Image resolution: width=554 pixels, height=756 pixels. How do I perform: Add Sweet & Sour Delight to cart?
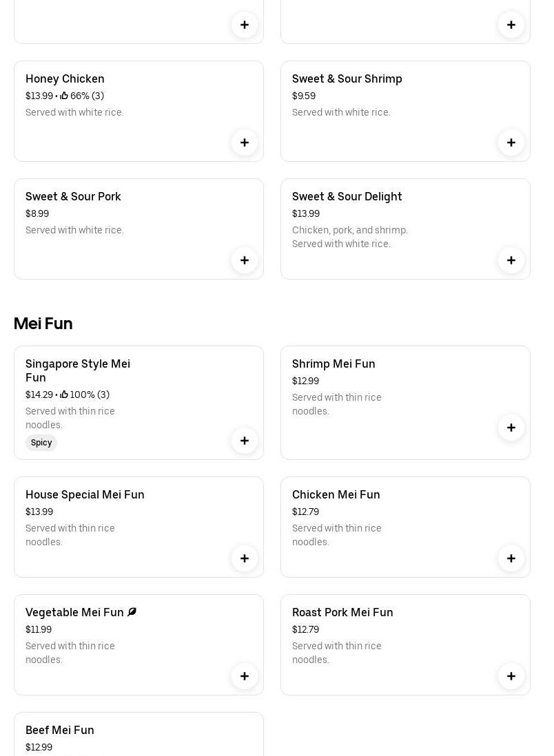click(511, 260)
